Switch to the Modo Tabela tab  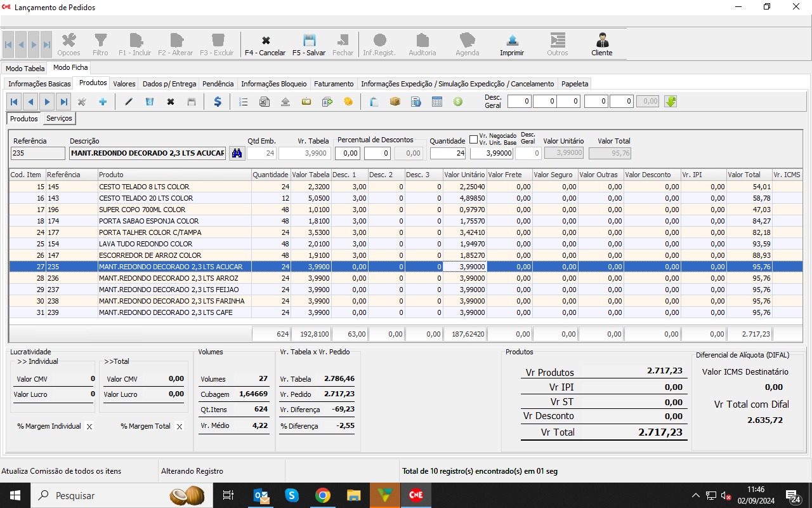coord(25,69)
